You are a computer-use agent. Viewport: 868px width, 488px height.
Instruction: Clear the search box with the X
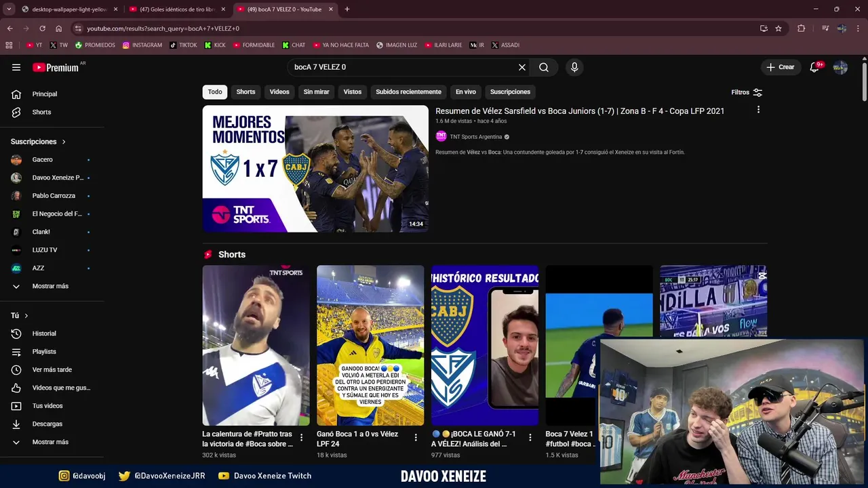pyautogui.click(x=522, y=67)
